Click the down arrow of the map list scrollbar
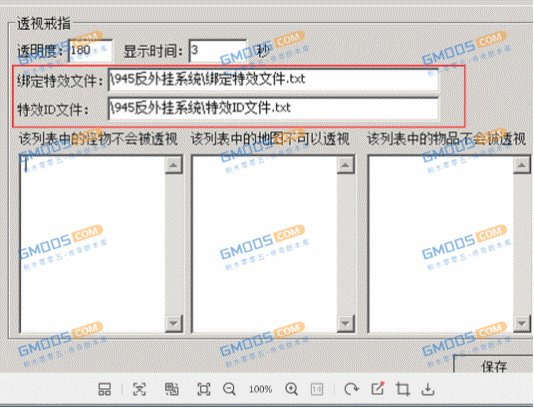 [345, 323]
